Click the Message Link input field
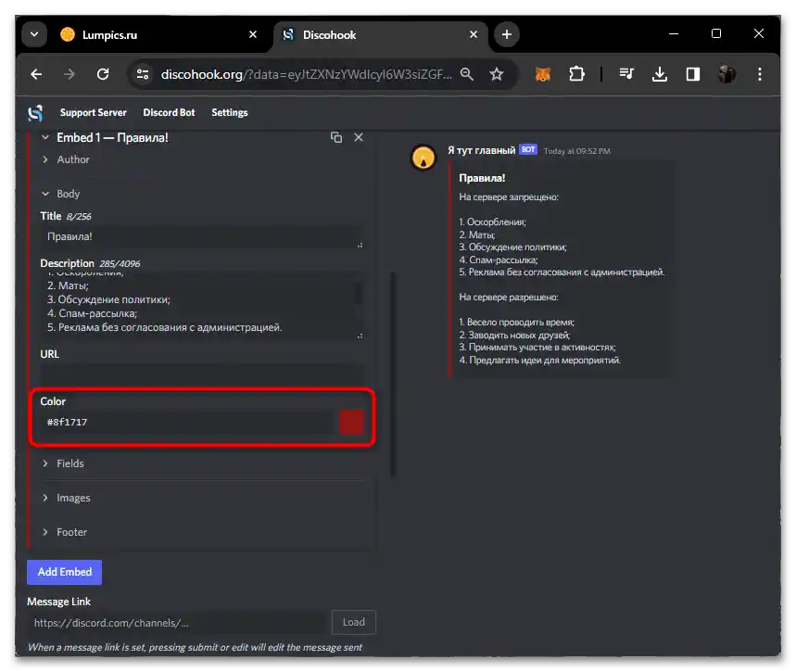 pyautogui.click(x=178, y=623)
